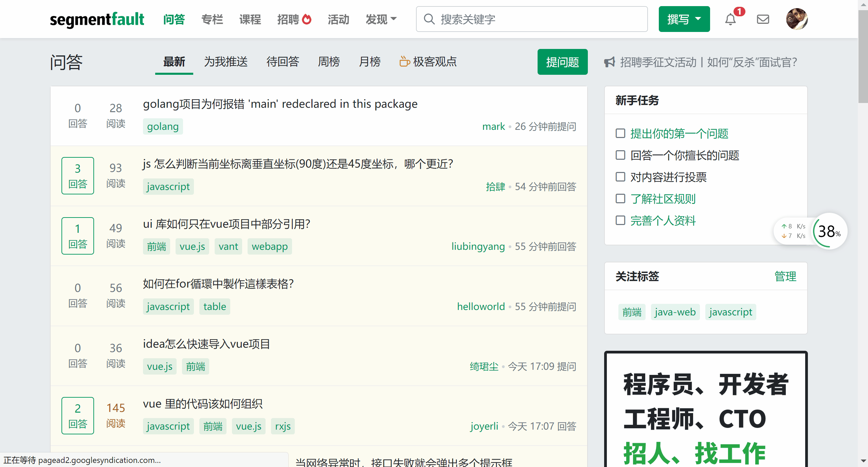Switch to the 待回答 tab
The height and width of the screenshot is (467, 868).
283,62
